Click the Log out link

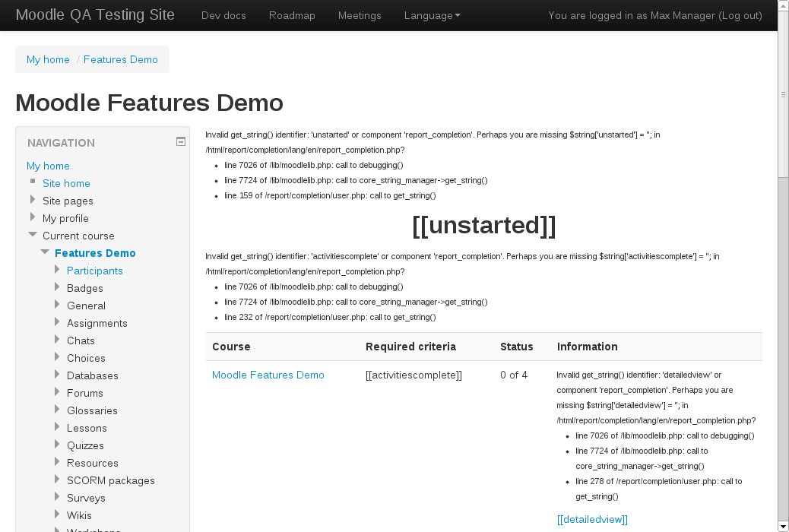point(740,16)
